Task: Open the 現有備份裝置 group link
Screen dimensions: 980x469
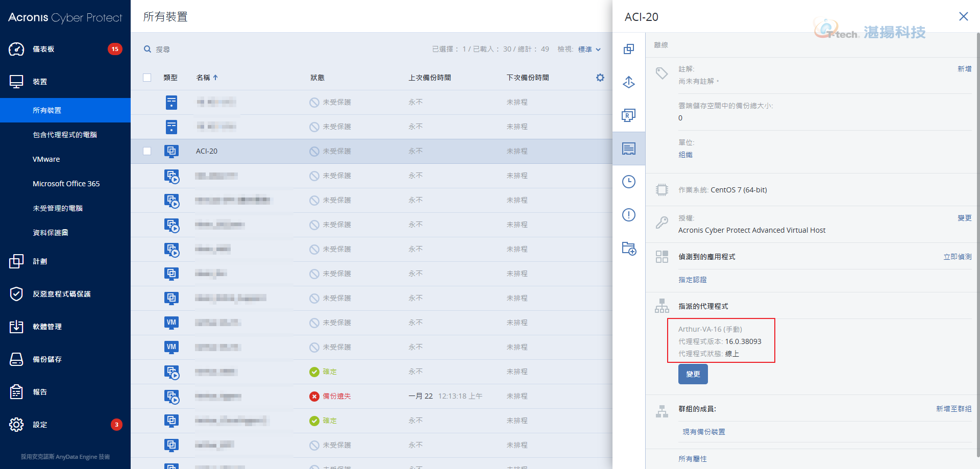Action: pyautogui.click(x=704, y=432)
